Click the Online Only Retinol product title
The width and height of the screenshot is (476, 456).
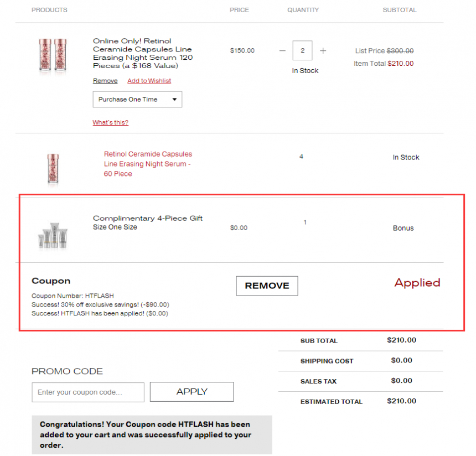click(x=143, y=54)
